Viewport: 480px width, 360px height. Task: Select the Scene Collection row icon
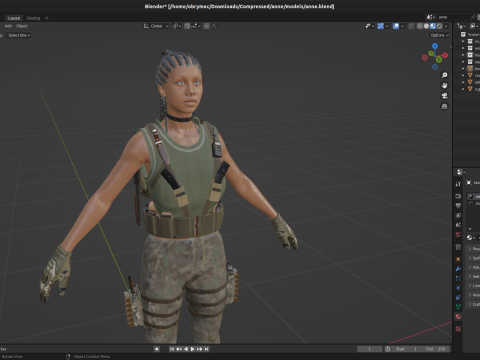tap(463, 34)
